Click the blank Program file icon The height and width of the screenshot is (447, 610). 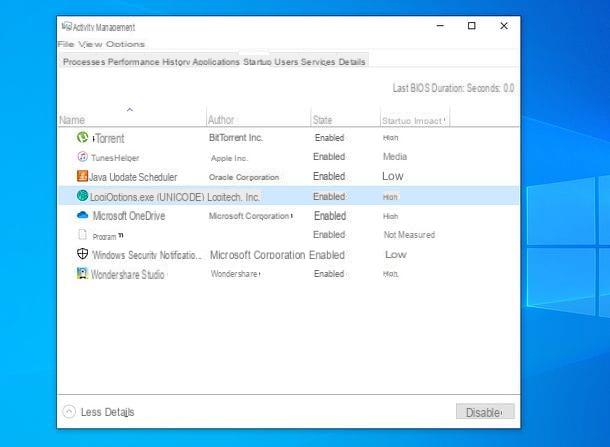[82, 234]
